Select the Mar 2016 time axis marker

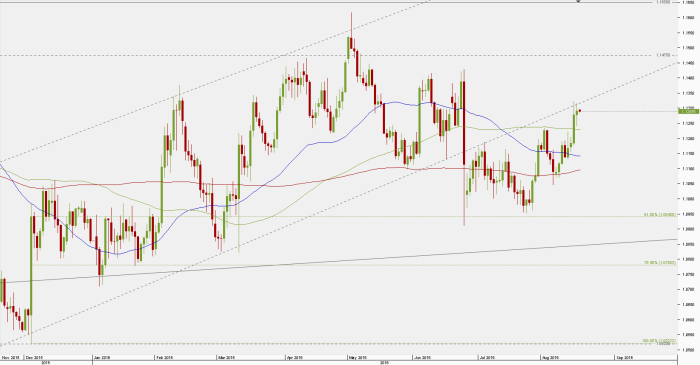226,357
